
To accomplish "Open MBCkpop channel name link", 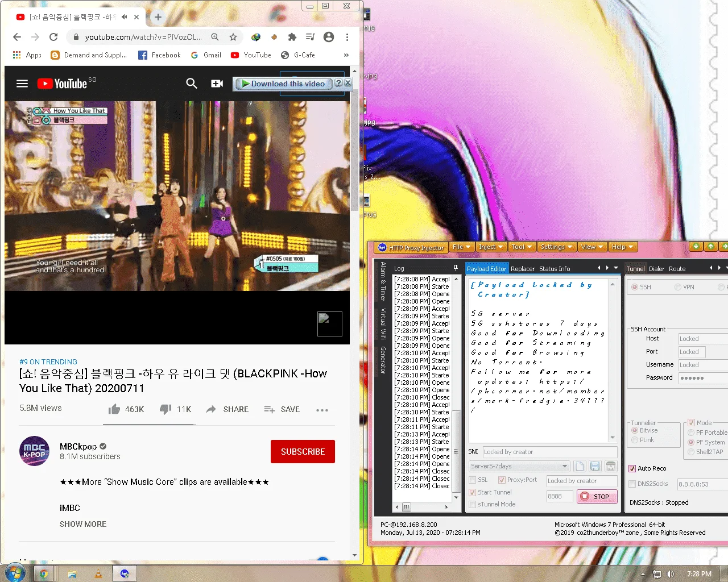I will (x=78, y=447).
